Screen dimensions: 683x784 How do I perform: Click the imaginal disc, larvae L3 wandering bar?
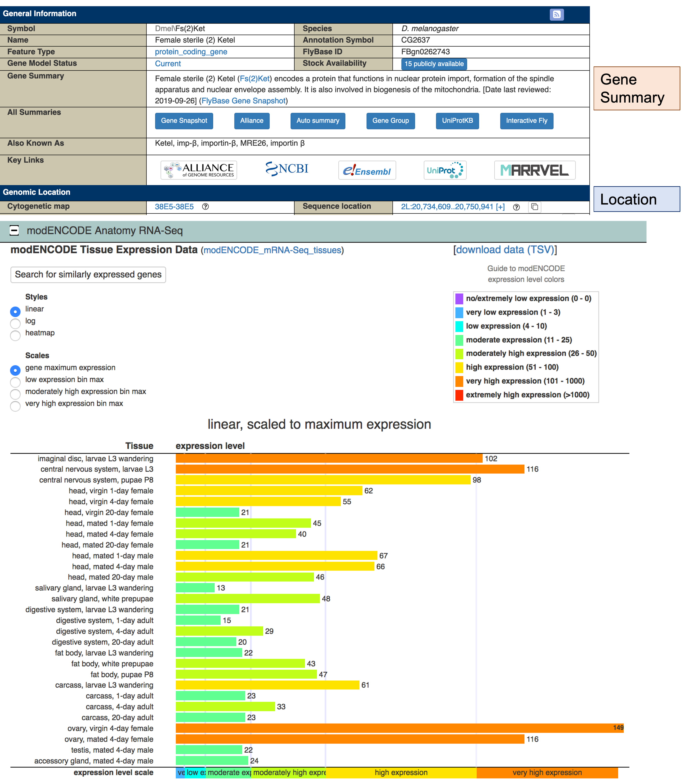pos(329,458)
